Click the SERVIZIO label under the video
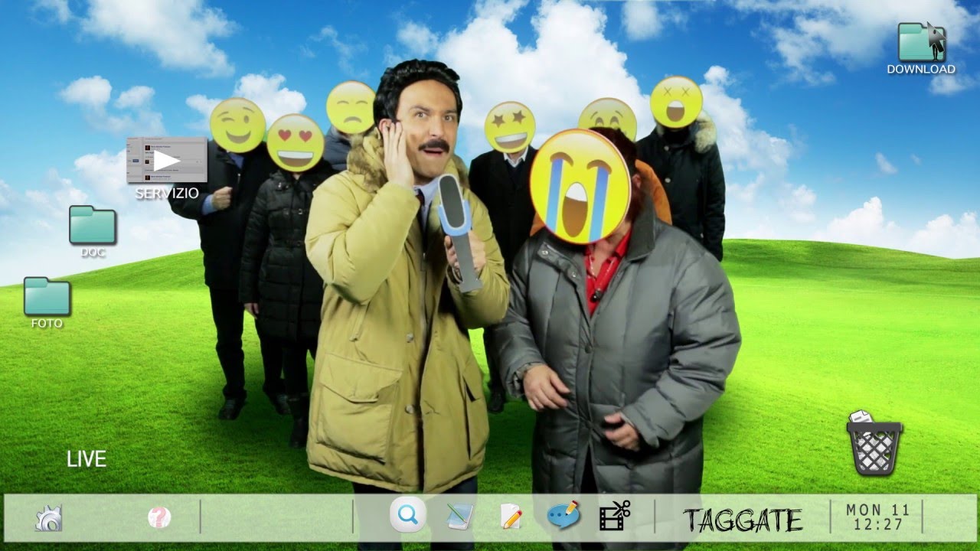 (167, 194)
